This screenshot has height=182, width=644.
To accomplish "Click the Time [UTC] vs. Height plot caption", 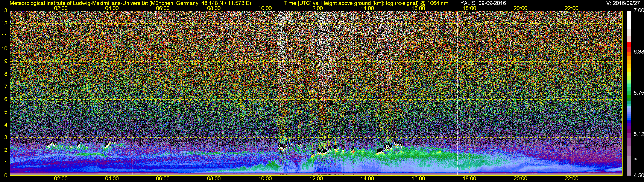I will click(366, 3).
